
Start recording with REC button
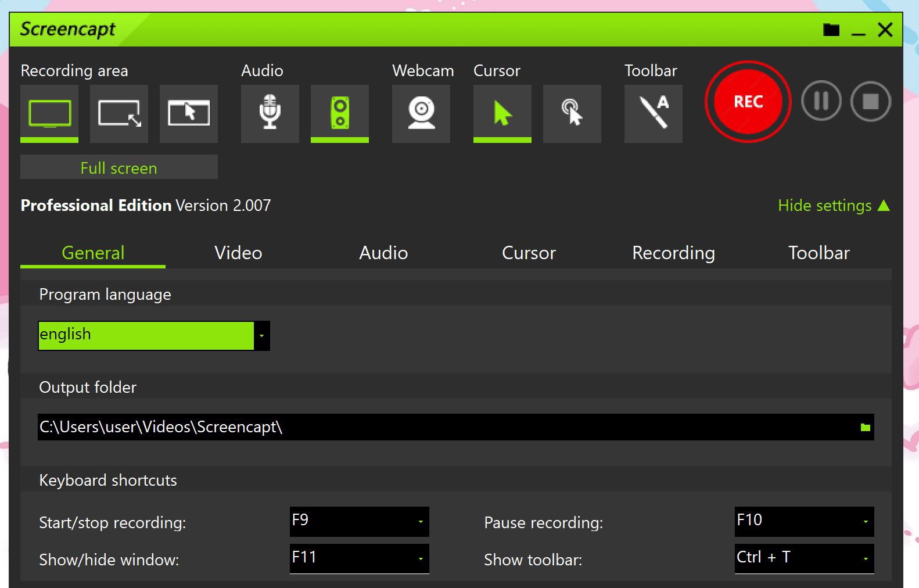(x=748, y=102)
